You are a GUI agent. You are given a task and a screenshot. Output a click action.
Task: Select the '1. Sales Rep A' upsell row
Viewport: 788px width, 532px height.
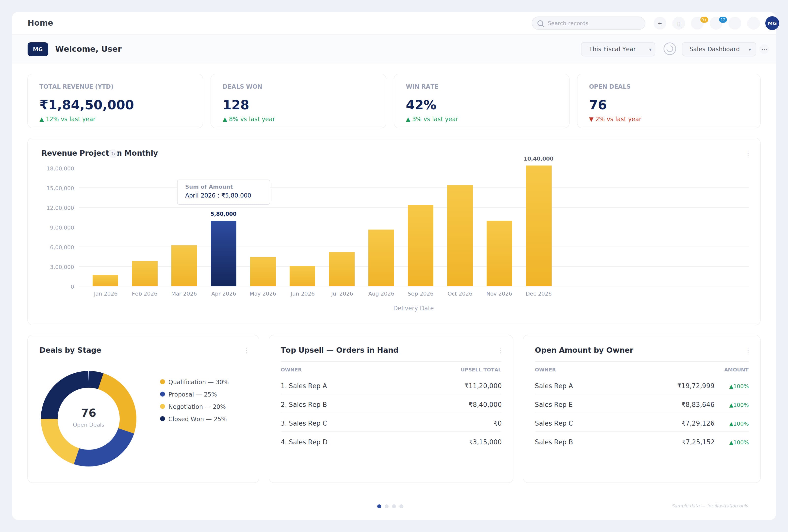[x=391, y=386]
